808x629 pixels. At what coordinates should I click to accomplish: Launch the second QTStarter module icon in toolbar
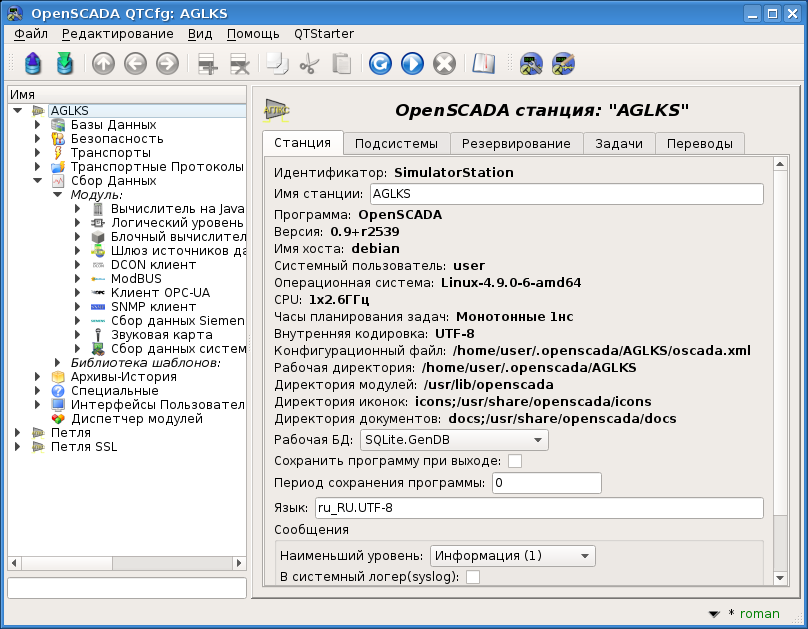click(563, 64)
